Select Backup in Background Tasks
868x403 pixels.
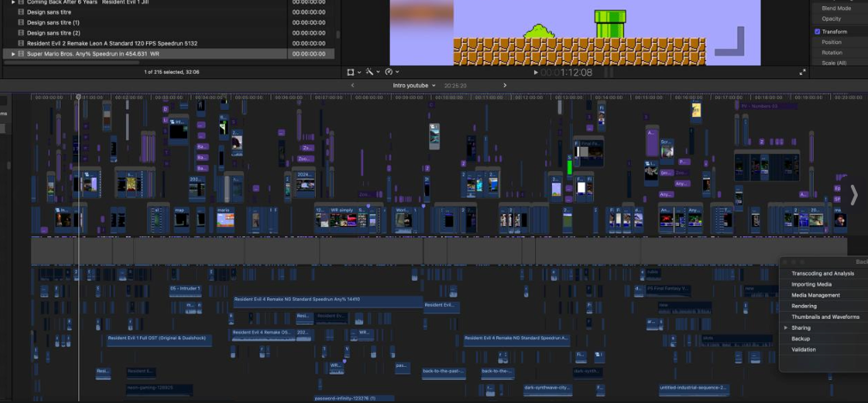800,339
